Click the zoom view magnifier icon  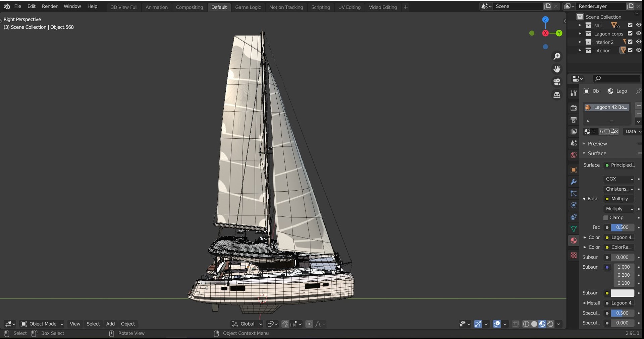tap(557, 56)
